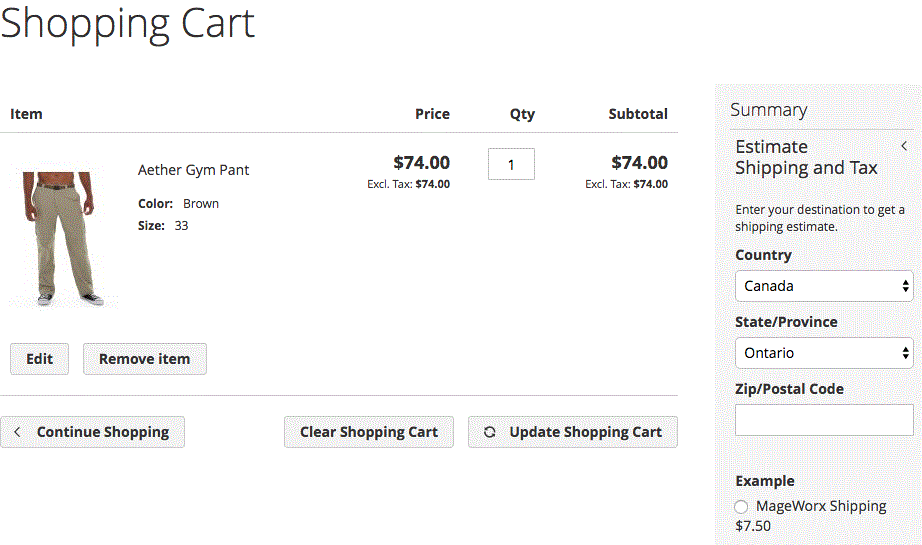Open the Aether Gym Pant product image
This screenshot has height=545, width=922.
pos(61,239)
